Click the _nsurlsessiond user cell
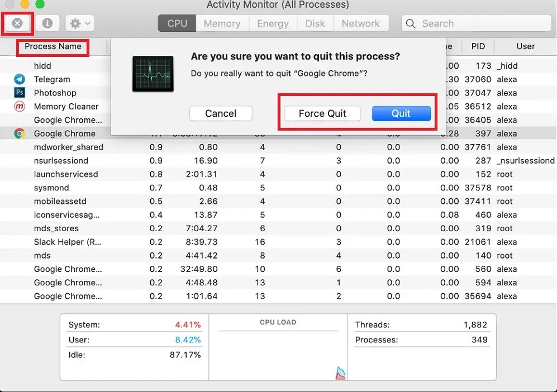The height and width of the screenshot is (392, 557). 525,160
